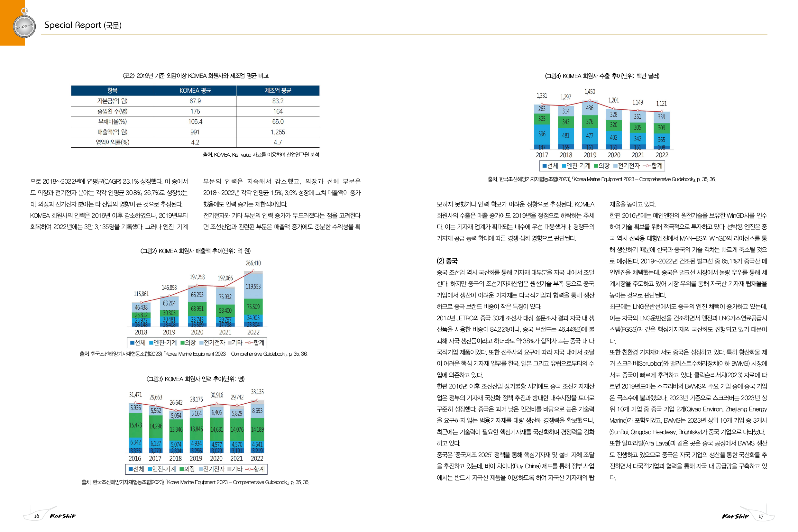Click the 그림2 매출액 추이 chart title
Image resolution: width=798 pixels, height=532 pixels.
(x=196, y=251)
